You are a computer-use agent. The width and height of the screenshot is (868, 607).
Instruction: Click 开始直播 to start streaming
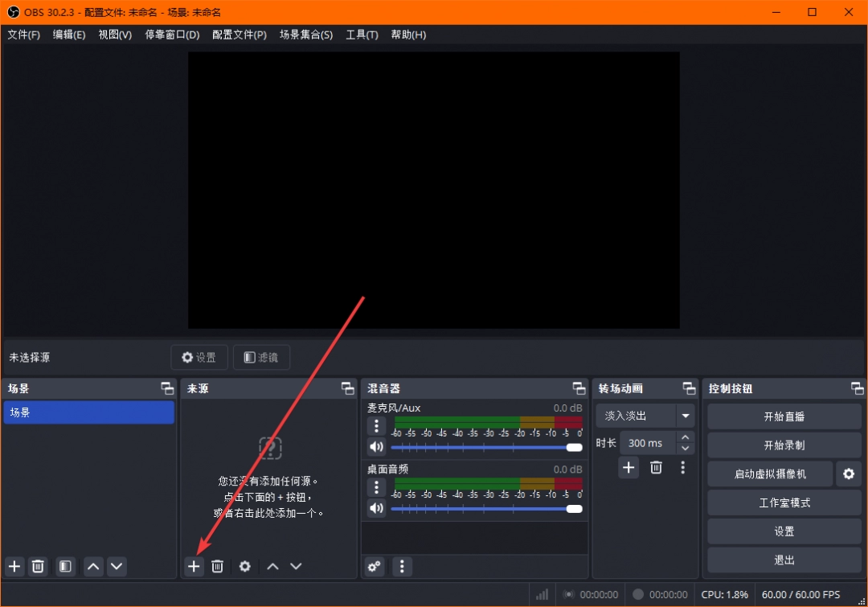pos(784,416)
